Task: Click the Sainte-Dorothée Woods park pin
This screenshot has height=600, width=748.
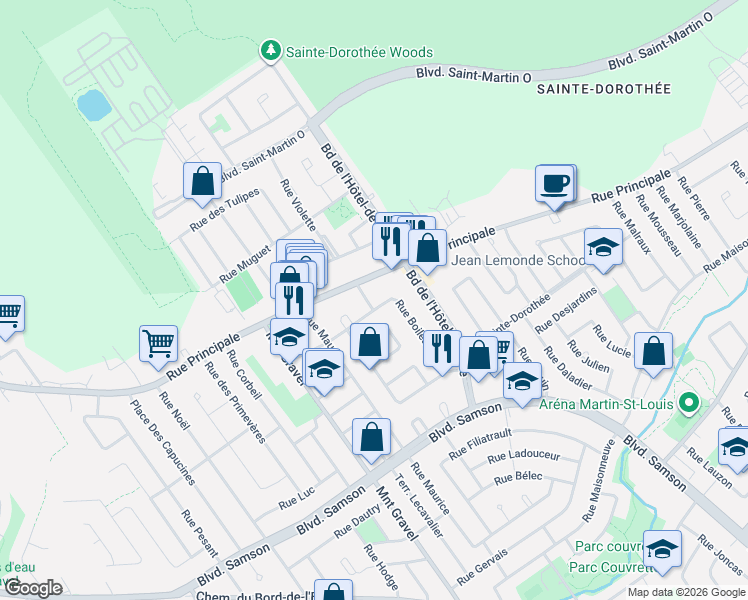Action: coord(270,51)
